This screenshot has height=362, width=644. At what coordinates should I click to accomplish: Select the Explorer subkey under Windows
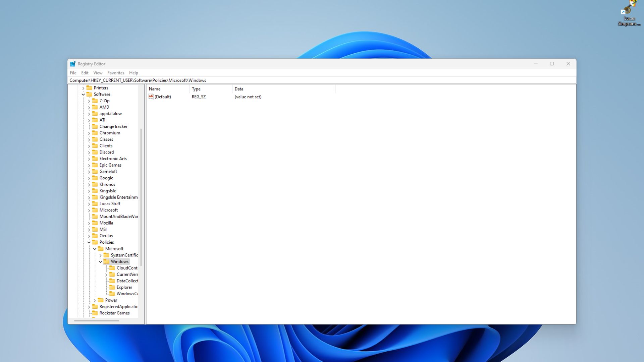pos(124,287)
